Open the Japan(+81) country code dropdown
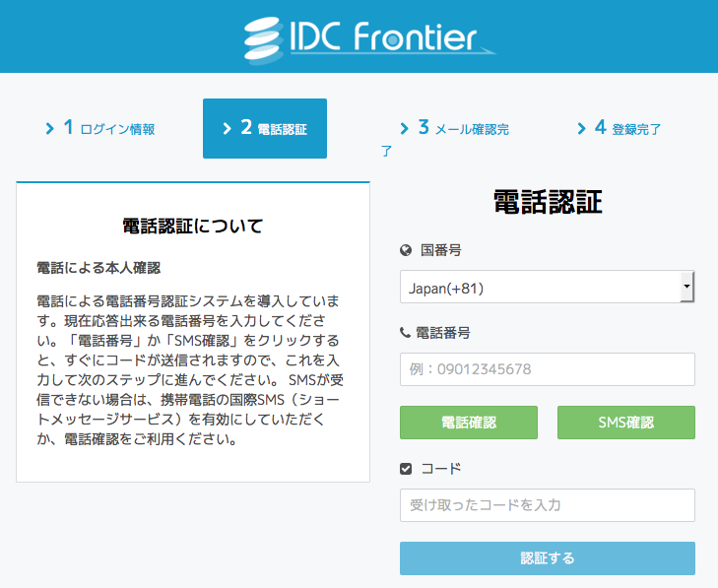Image resolution: width=718 pixels, height=588 pixels. pos(548,287)
